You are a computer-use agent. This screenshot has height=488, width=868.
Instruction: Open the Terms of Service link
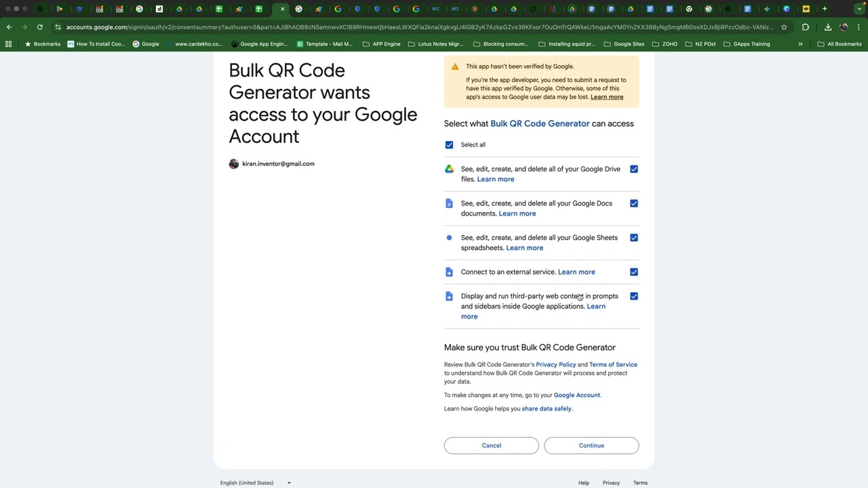pos(613,365)
